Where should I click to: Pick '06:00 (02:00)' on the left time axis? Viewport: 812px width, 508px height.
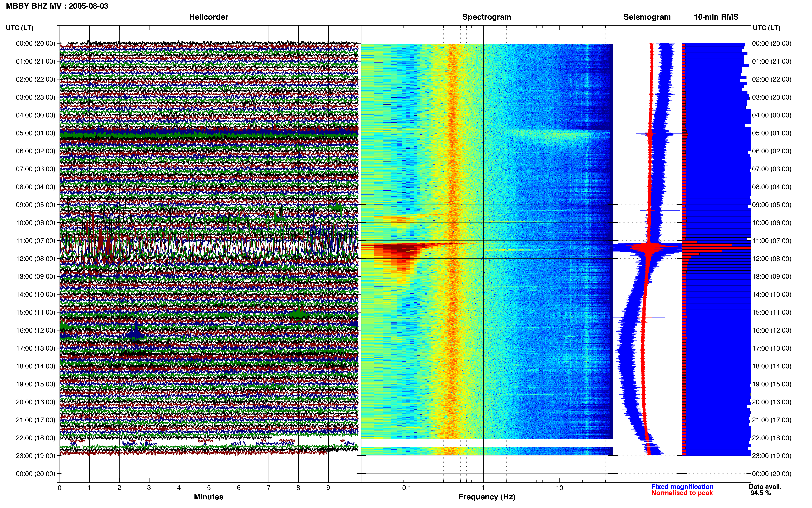tap(36, 151)
